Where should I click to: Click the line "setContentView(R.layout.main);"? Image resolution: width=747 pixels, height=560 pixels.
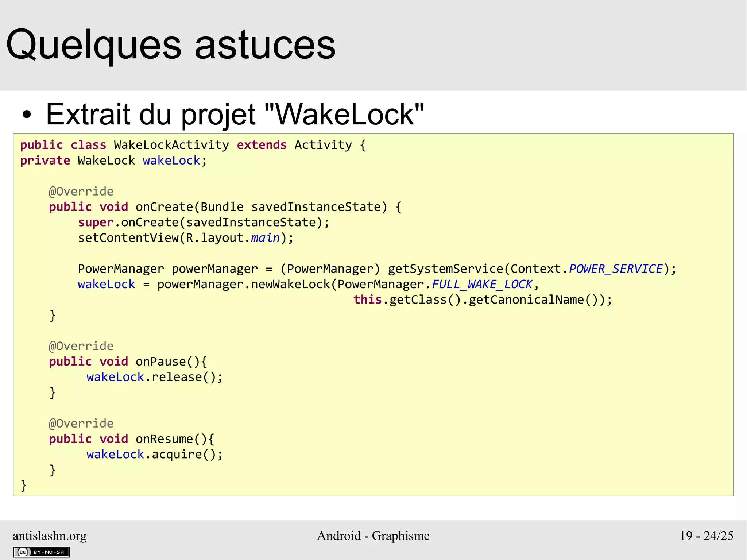186,238
